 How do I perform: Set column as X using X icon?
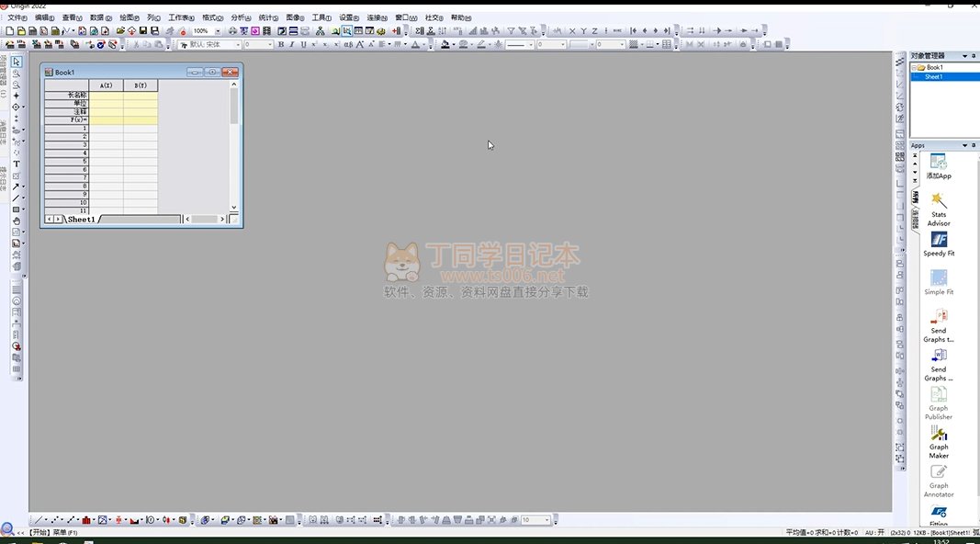coord(572,30)
